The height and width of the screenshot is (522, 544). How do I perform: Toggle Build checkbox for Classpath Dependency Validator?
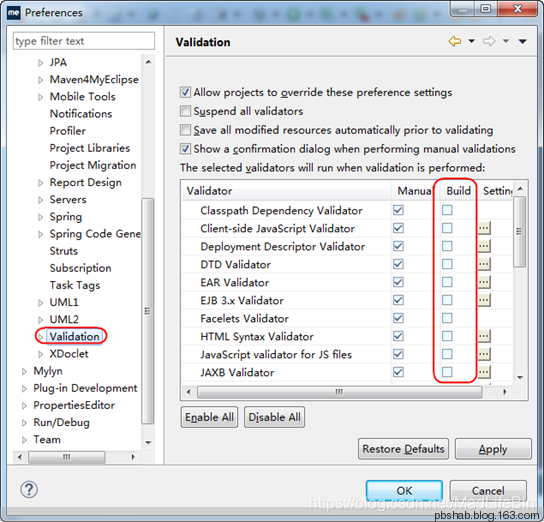[x=447, y=210]
